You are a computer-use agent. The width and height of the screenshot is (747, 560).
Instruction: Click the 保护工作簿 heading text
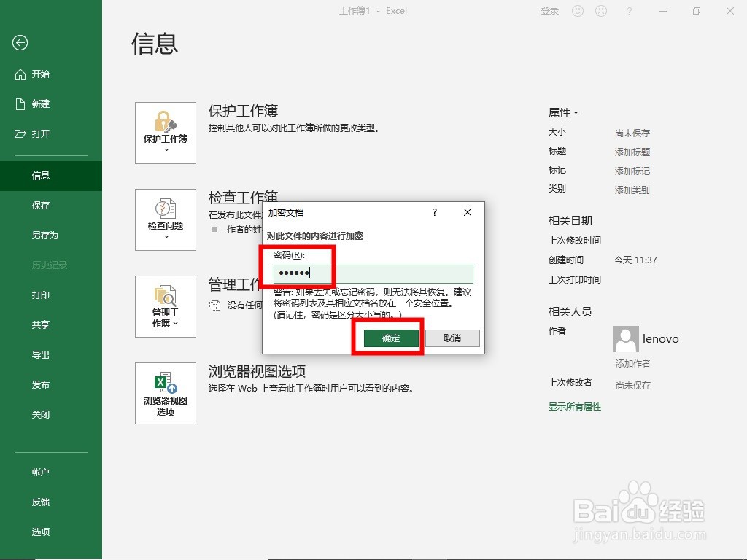243,111
